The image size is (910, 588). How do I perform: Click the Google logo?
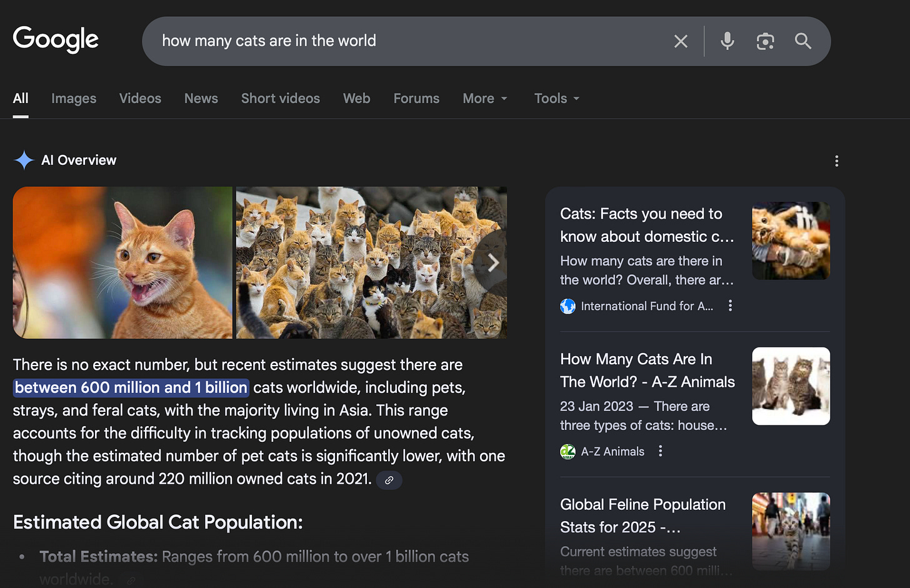(56, 39)
